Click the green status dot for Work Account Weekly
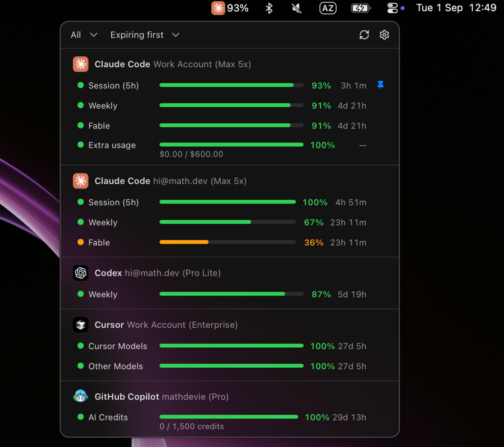Screen dimensions: 504x447 pos(81,105)
